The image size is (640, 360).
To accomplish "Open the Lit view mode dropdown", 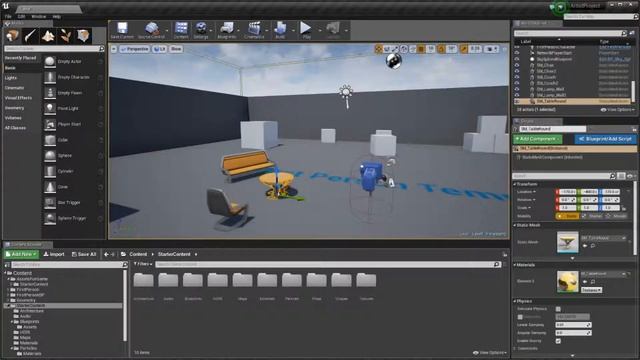I will (160, 49).
